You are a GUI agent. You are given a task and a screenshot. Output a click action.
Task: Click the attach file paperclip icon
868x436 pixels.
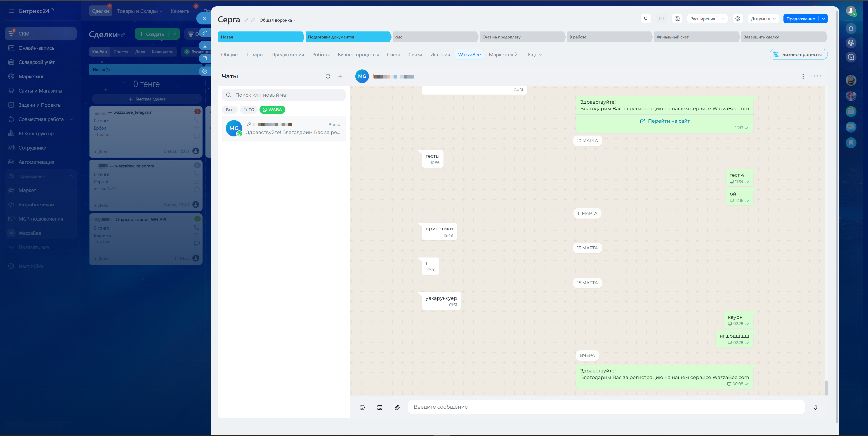point(397,407)
